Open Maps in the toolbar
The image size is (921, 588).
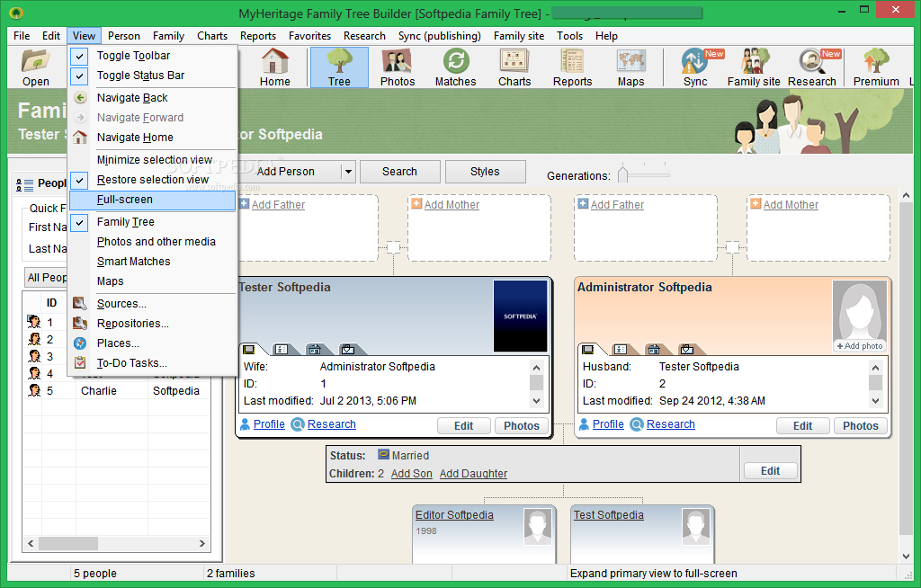point(630,67)
